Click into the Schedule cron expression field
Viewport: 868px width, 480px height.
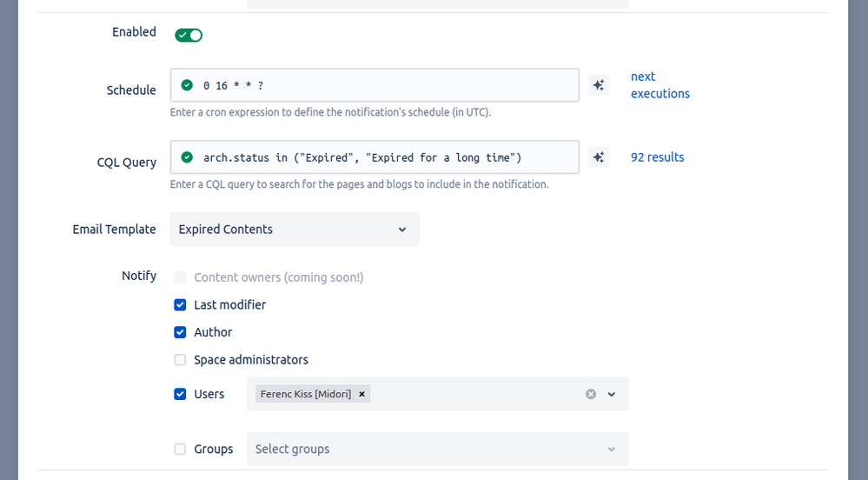pos(382,85)
